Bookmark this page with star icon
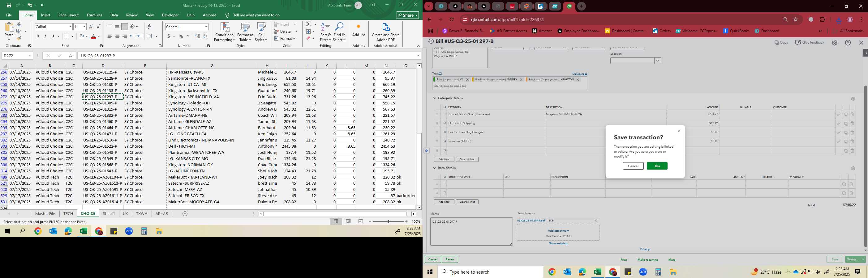 pos(796,19)
